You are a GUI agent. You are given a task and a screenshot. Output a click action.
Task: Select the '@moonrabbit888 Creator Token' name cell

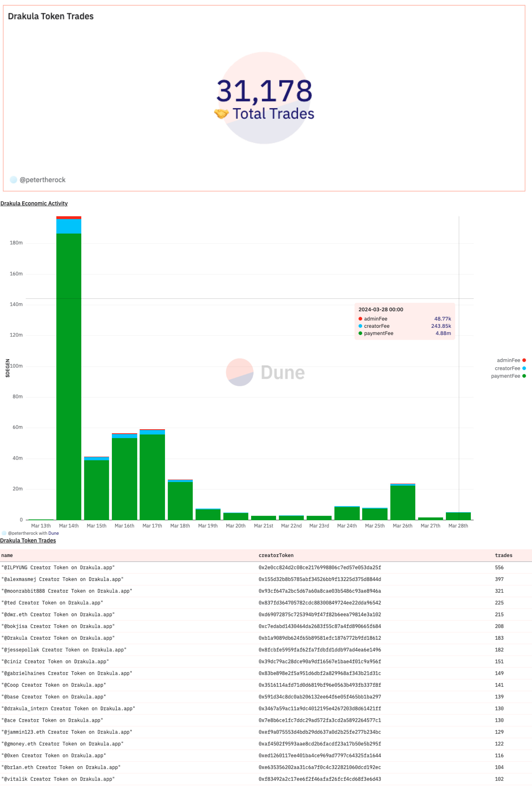click(67, 591)
